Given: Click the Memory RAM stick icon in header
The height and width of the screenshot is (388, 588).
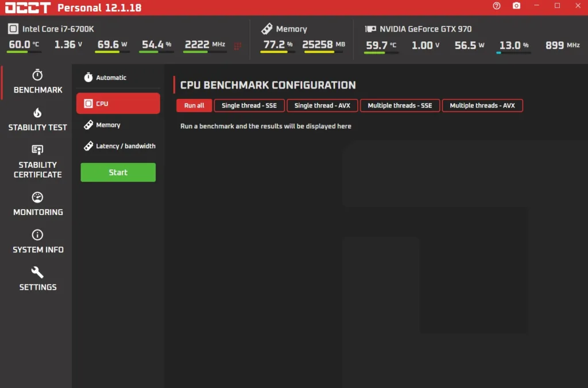Looking at the screenshot, I should 266,29.
